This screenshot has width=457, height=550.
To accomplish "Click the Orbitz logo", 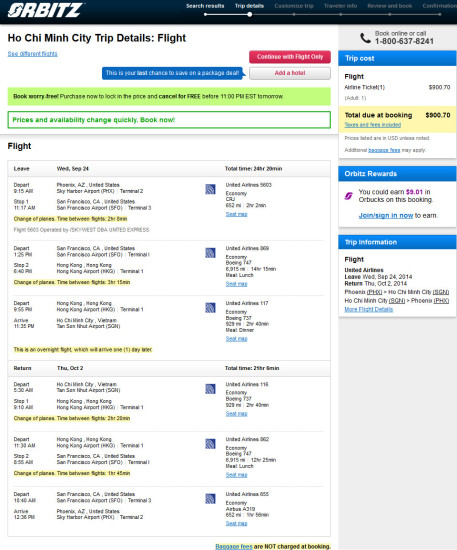I will click(x=45, y=10).
